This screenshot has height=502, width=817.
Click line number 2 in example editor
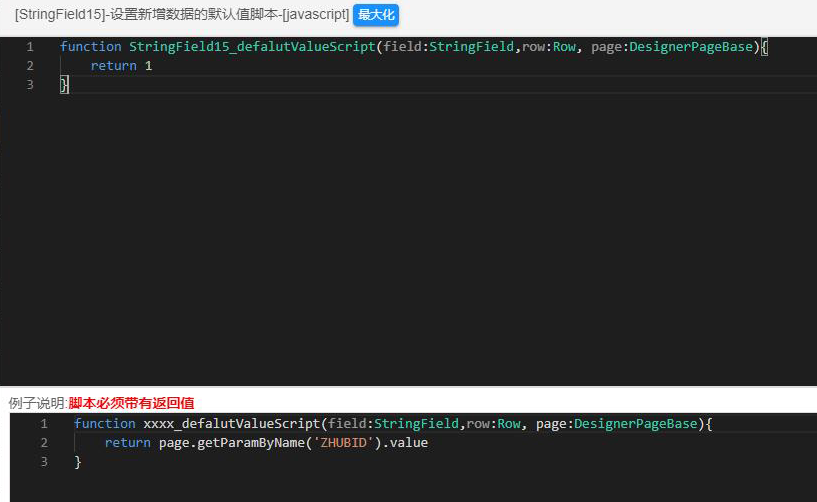44,443
